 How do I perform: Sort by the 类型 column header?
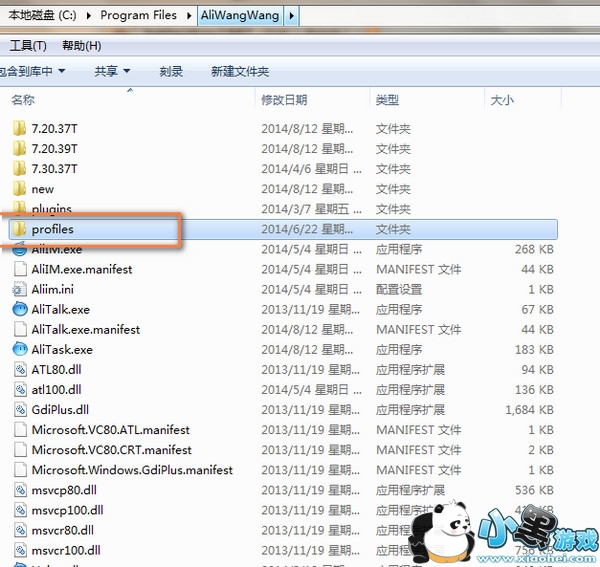click(x=387, y=100)
